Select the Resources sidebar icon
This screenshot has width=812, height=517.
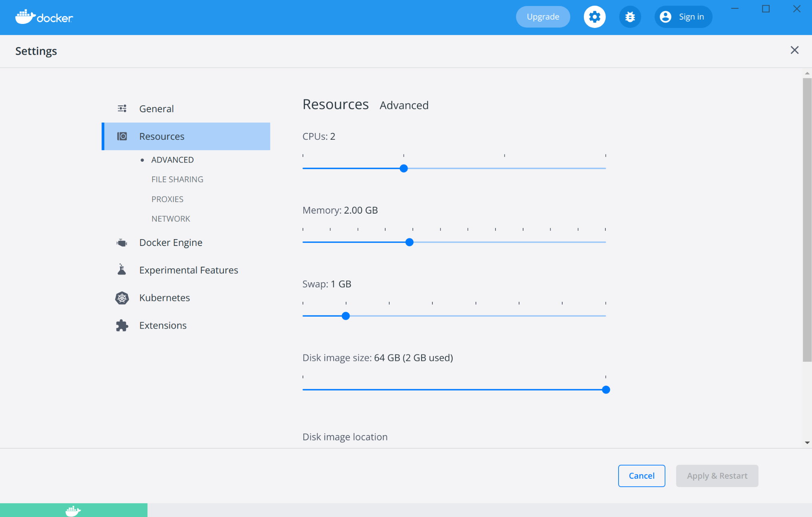[x=122, y=136]
